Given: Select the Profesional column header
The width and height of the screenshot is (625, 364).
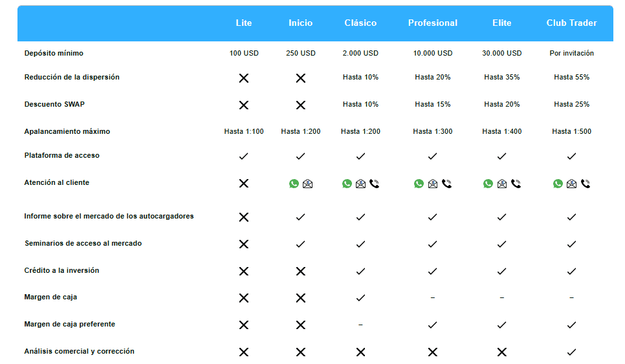Looking at the screenshot, I should point(432,23).
